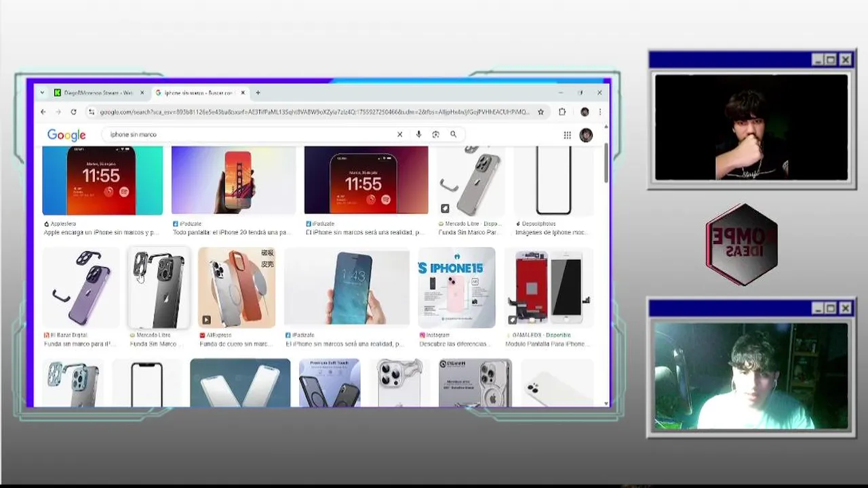Viewport: 868px width, 488px height.
Task: Go back in the browser
Action: (x=43, y=112)
